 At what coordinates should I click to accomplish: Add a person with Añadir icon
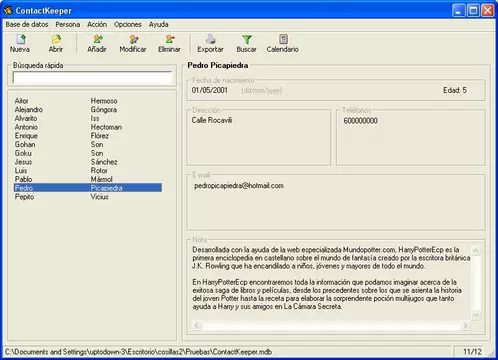pos(97,43)
